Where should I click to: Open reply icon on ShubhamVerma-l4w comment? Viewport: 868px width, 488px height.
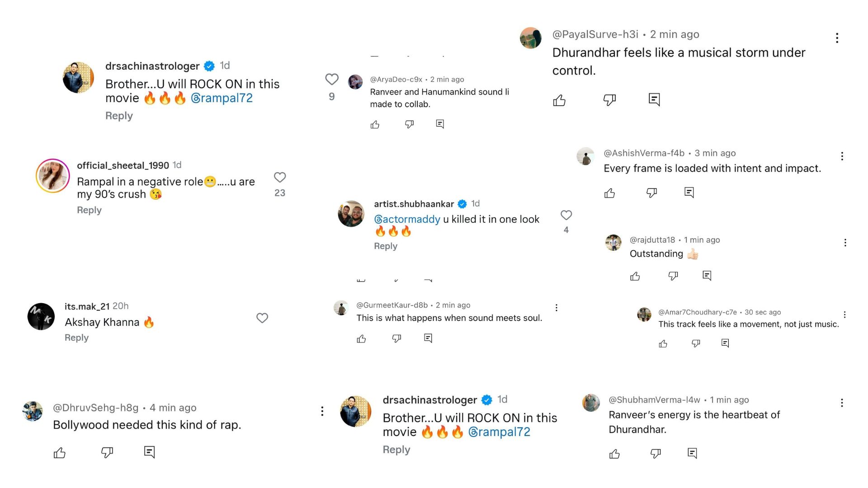(692, 453)
